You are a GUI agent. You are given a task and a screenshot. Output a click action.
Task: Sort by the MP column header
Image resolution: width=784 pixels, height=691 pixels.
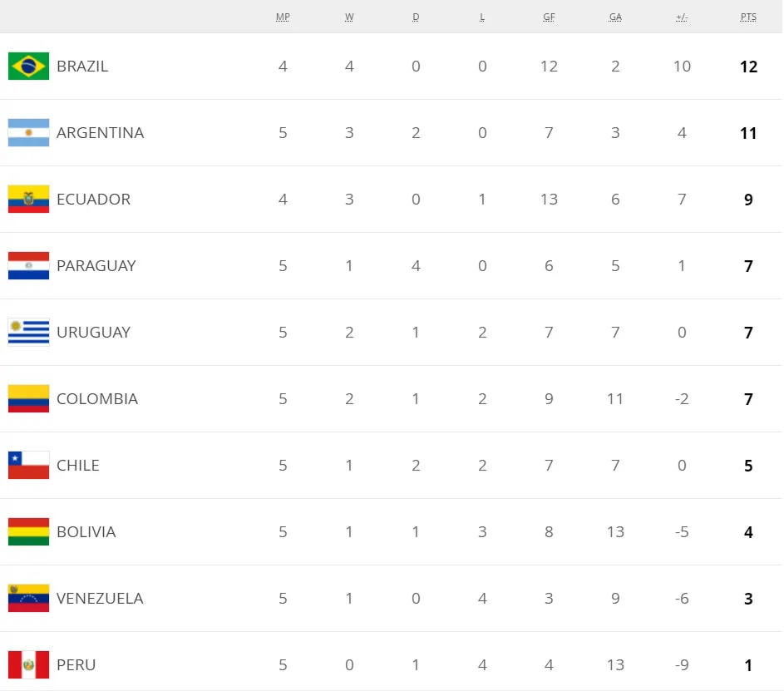(283, 17)
